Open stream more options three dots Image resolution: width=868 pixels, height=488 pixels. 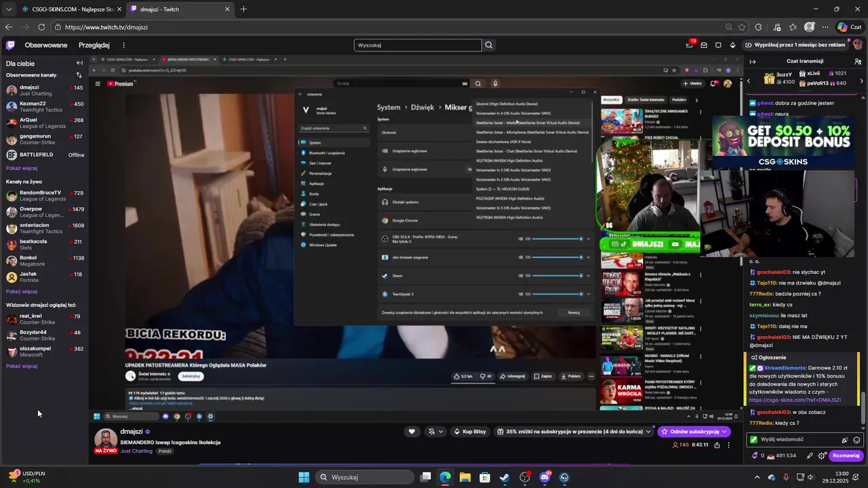pos(728,445)
